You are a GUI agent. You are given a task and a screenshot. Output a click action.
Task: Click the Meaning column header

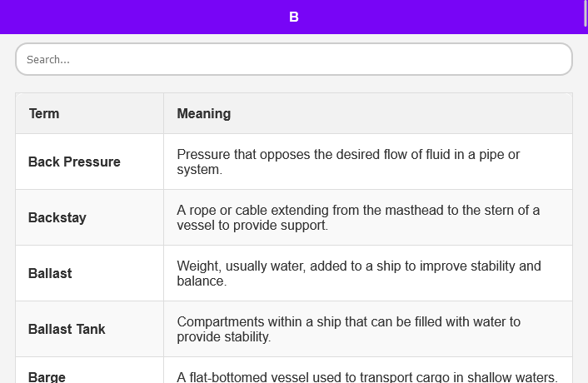(x=204, y=113)
